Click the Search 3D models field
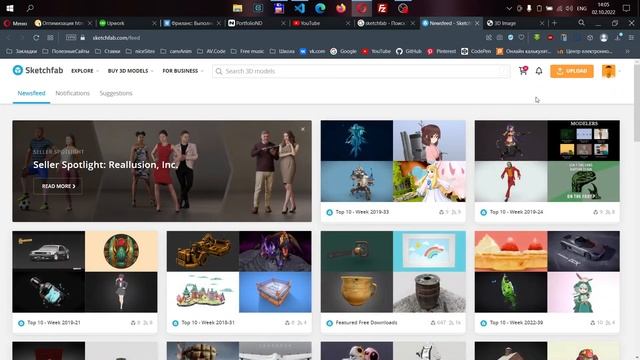The width and height of the screenshot is (640, 360). click(x=361, y=71)
